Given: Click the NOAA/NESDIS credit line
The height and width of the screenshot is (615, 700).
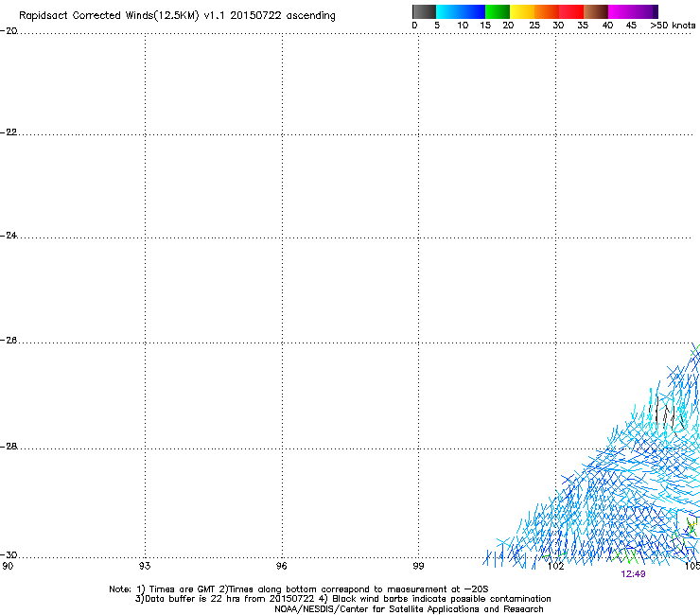Looking at the screenshot, I should [x=409, y=609].
